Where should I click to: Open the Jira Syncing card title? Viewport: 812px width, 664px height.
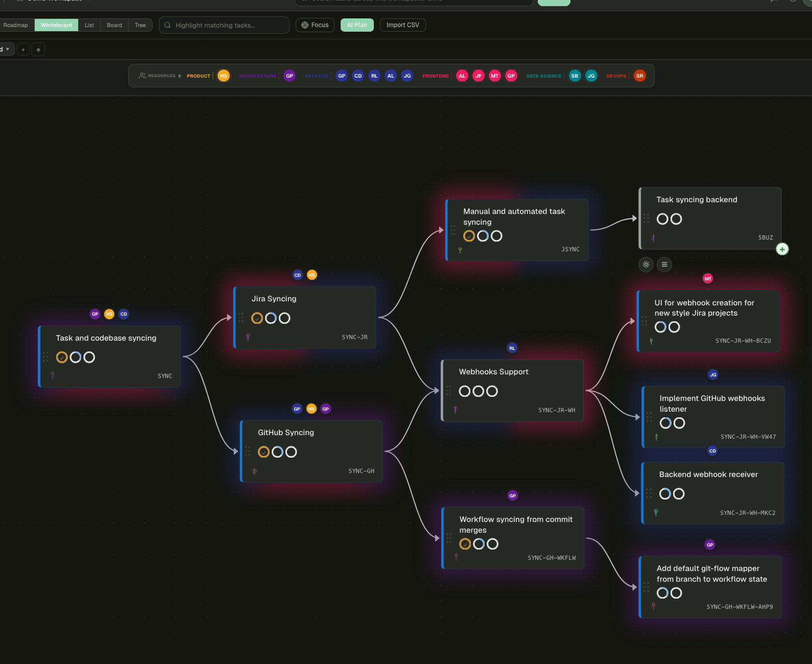[x=274, y=299]
